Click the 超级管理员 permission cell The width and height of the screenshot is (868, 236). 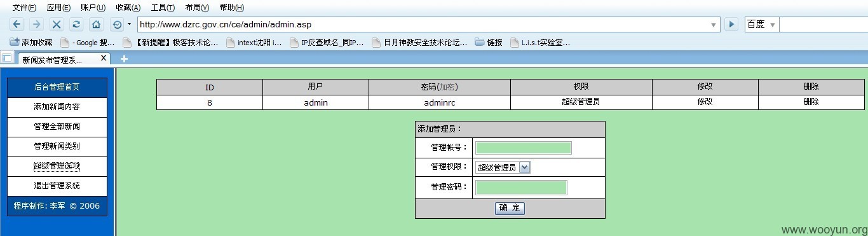[x=581, y=102]
